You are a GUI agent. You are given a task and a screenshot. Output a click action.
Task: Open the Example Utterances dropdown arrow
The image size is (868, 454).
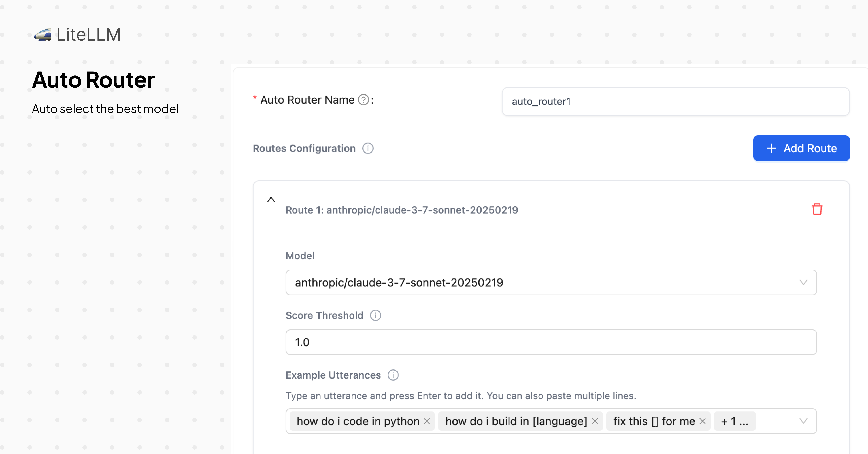point(803,421)
